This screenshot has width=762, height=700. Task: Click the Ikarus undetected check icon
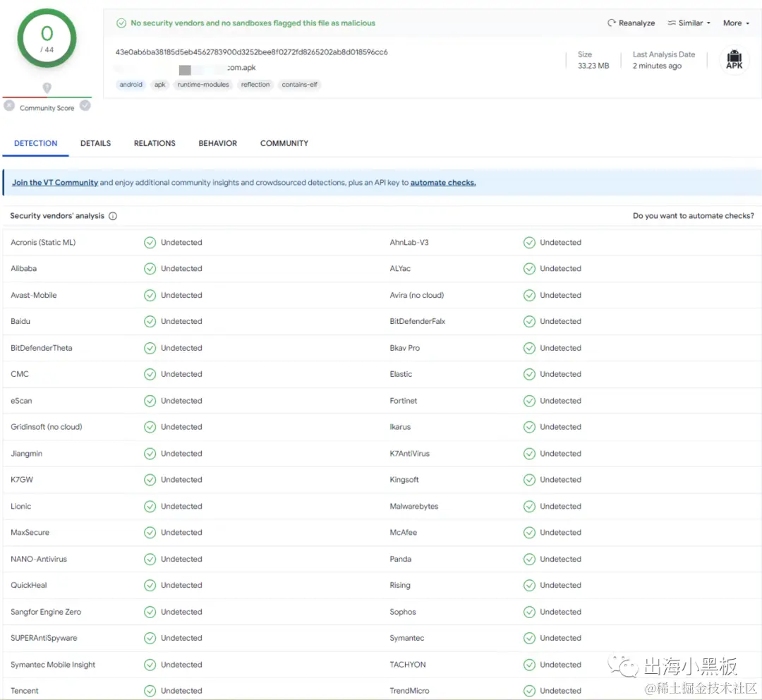tap(529, 427)
